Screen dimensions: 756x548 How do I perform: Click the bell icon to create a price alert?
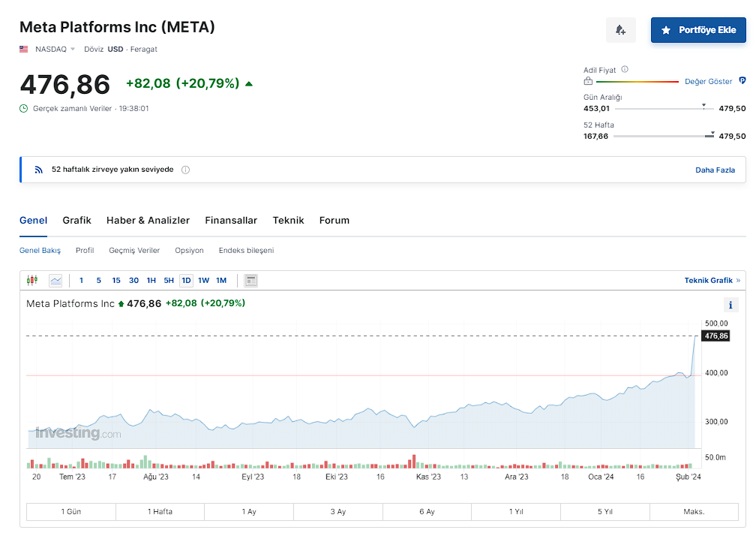click(620, 30)
